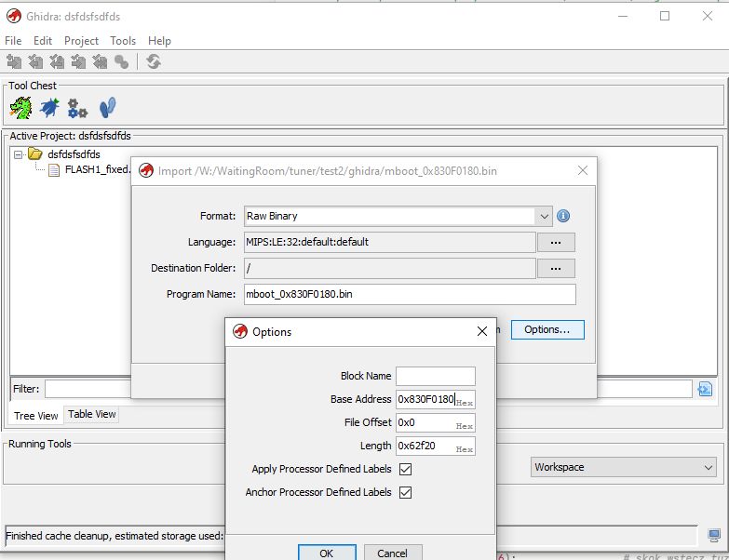Open the Format Raw Binary dropdown
Screen dimensions: 729x560
(x=544, y=216)
